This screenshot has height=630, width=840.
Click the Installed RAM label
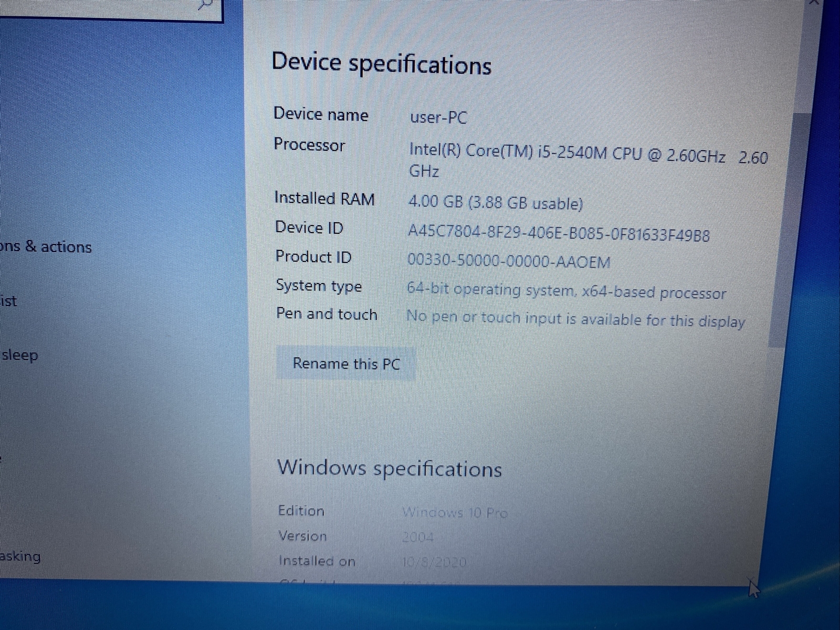(x=324, y=198)
